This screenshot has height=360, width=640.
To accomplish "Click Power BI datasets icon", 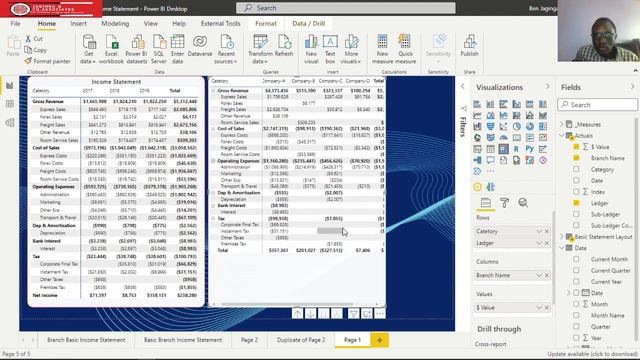I will click(136, 49).
